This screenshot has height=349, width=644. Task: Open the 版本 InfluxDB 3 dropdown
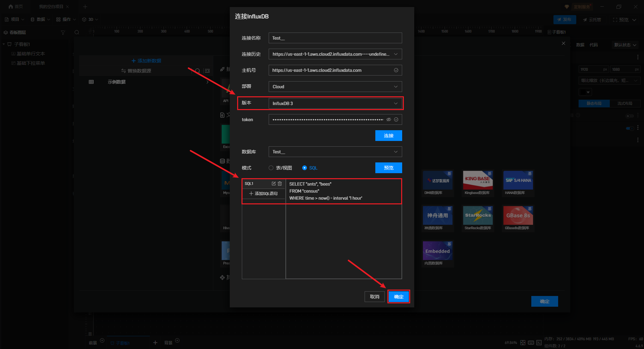pyautogui.click(x=335, y=103)
